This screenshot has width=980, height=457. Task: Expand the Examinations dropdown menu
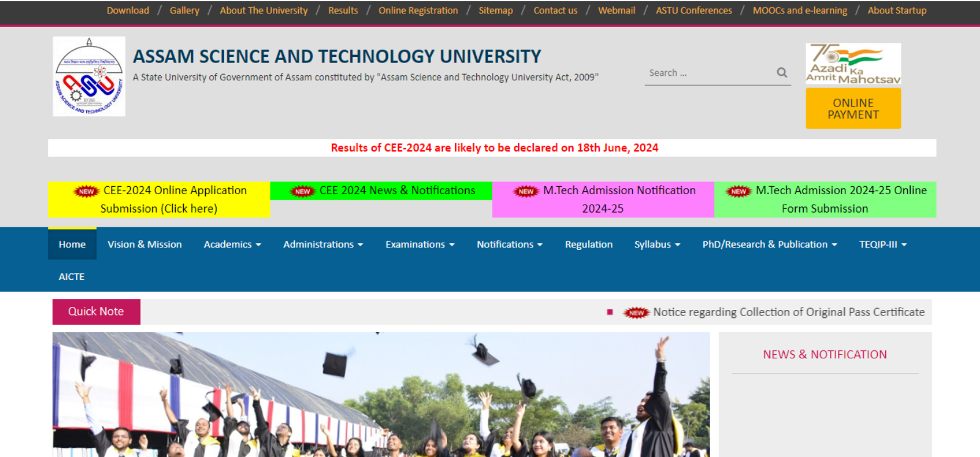(420, 244)
